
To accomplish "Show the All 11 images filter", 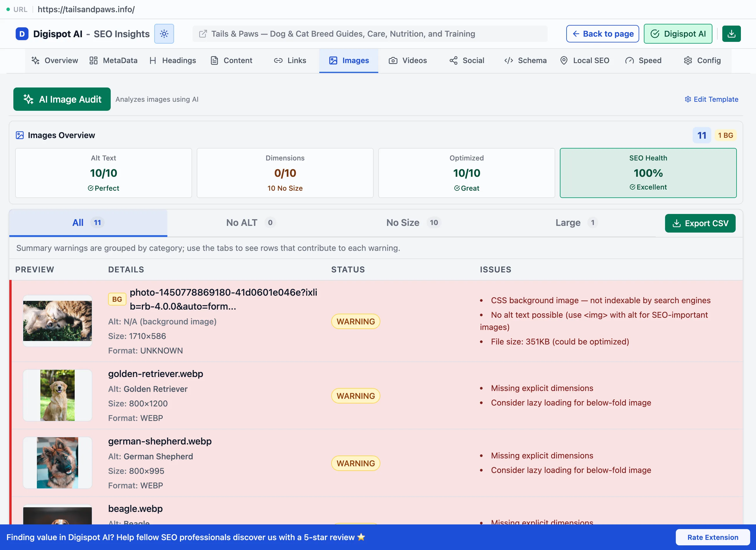I will (88, 223).
